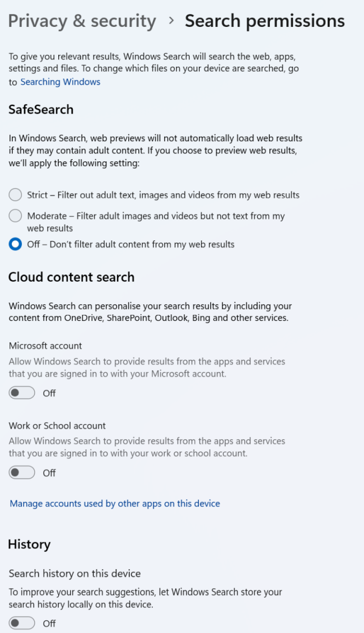364x633 pixels.
Task: Click the Off label beside Microsoft account
Action: [x=49, y=393]
